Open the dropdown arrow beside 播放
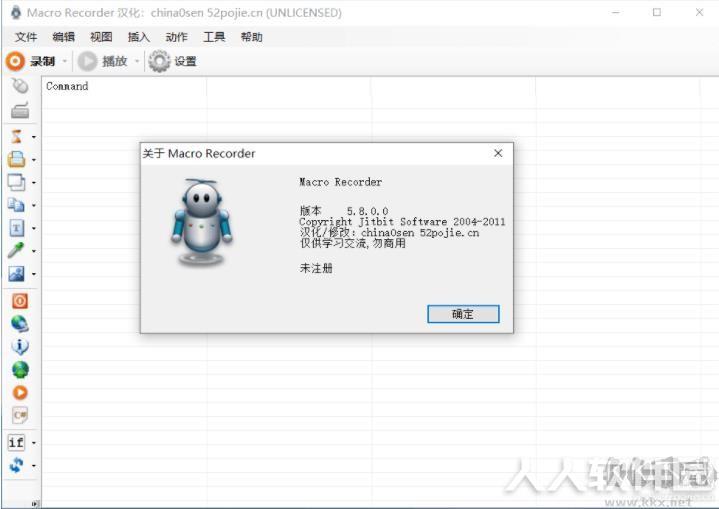The height and width of the screenshot is (509, 719). click(x=137, y=61)
